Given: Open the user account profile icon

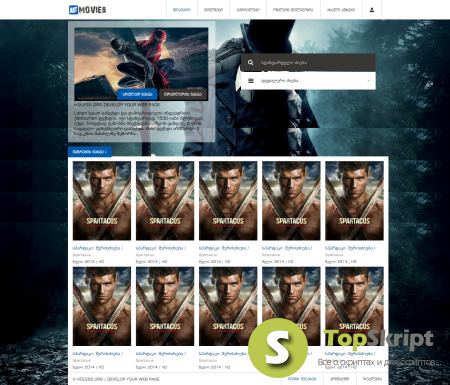Looking at the screenshot, I should pyautogui.click(x=372, y=10).
